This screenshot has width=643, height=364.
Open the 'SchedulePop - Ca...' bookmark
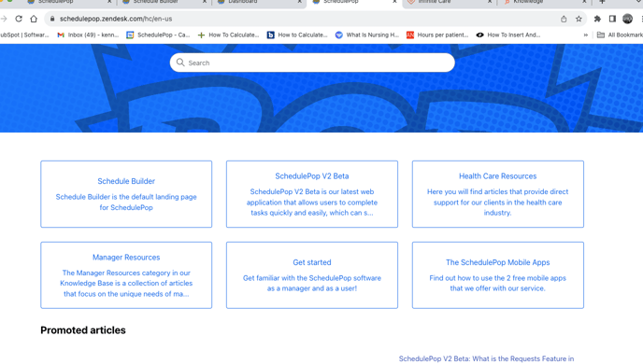click(x=158, y=35)
